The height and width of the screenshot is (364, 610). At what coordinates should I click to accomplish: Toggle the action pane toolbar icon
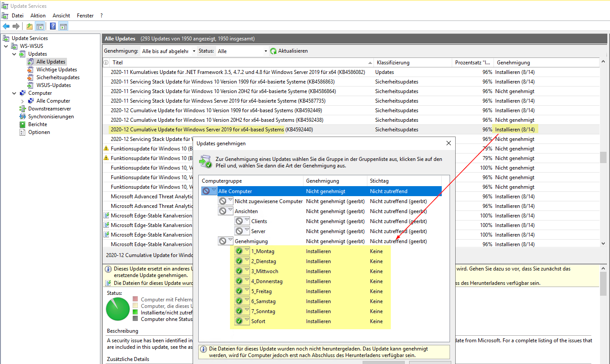[x=63, y=27]
